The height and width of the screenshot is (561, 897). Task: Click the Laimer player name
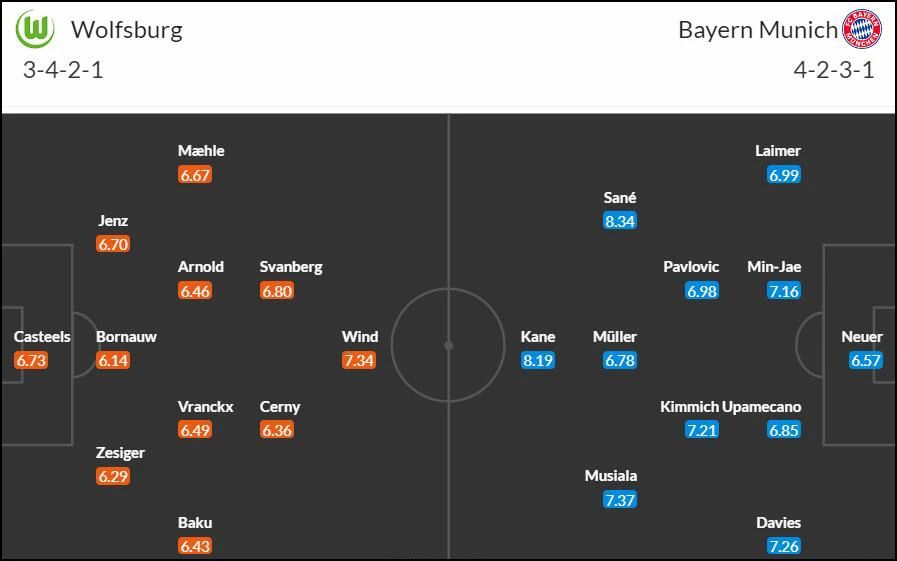point(777,151)
